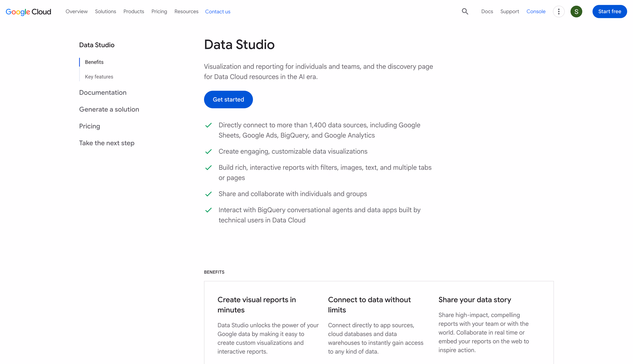Select Generate a solution in sidebar
The image size is (633, 364).
[109, 109]
